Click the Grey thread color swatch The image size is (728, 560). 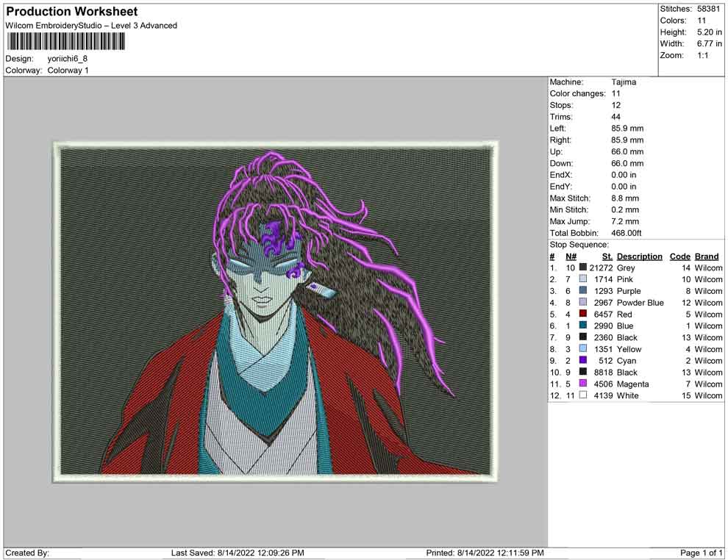tap(583, 268)
